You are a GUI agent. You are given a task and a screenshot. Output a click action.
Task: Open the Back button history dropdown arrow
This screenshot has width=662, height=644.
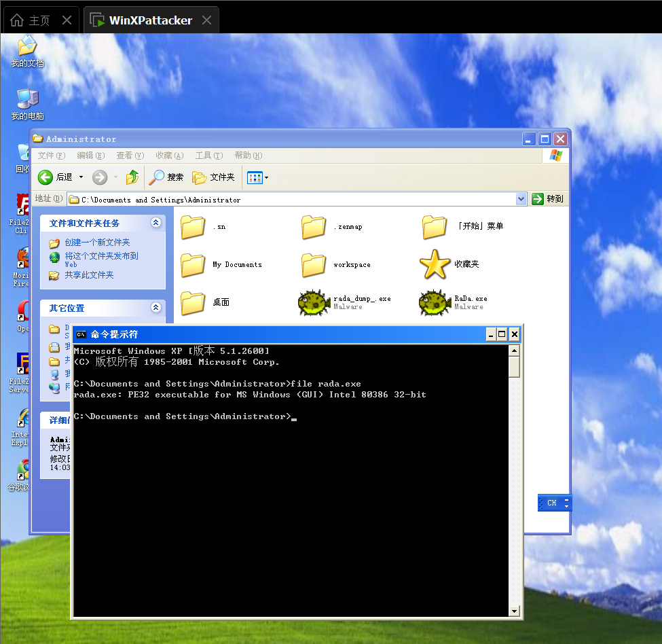[81, 177]
